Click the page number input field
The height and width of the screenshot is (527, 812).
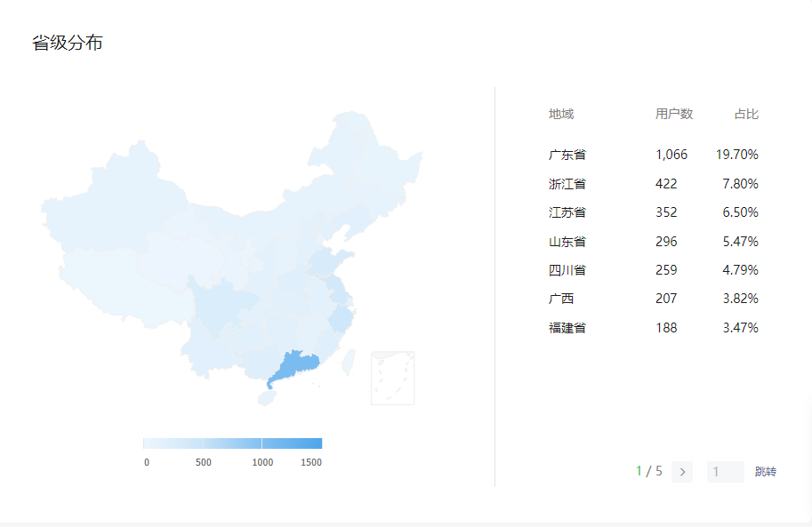[726, 472]
